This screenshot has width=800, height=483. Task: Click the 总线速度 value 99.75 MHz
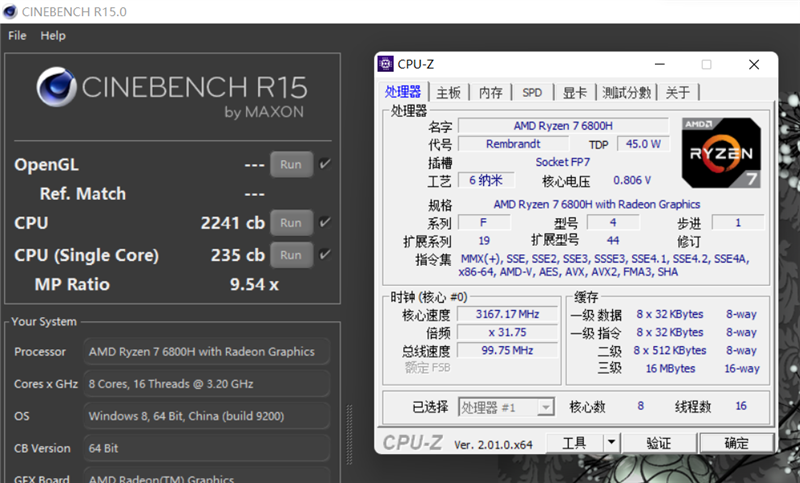pyautogui.click(x=507, y=350)
